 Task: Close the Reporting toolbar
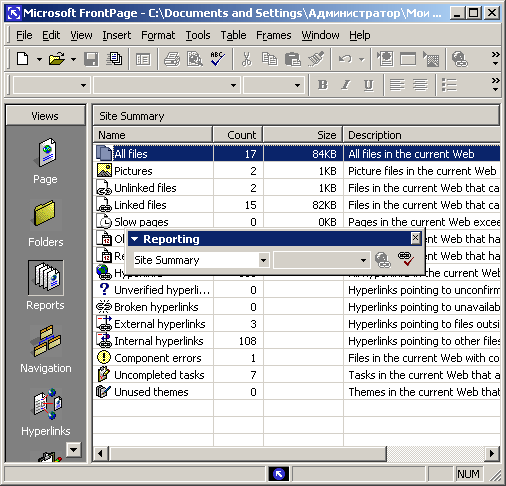coord(415,238)
